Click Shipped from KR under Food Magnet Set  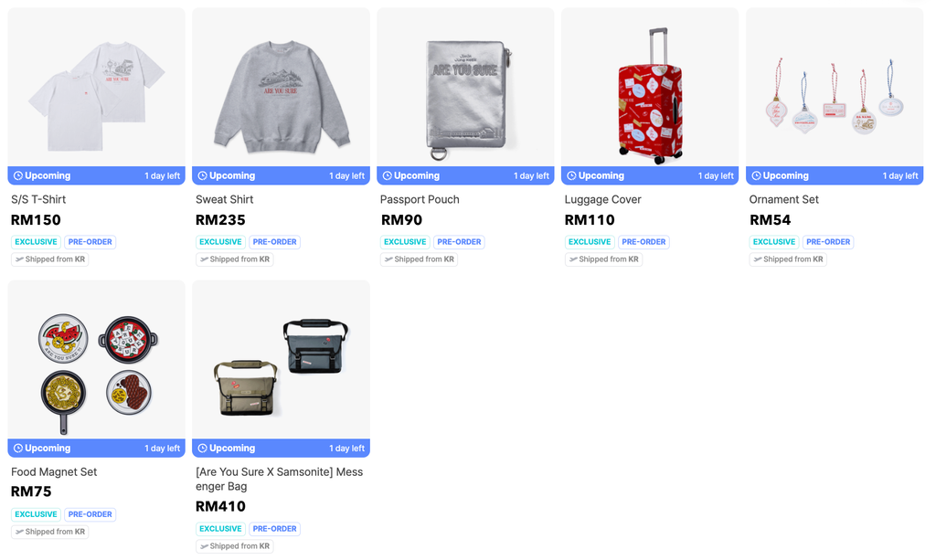(49, 532)
